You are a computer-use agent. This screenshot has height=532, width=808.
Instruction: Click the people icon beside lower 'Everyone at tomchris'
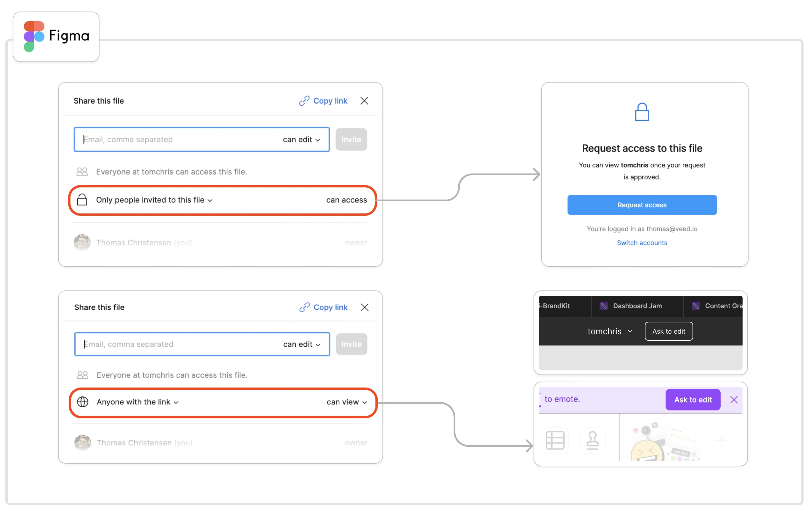[83, 375]
